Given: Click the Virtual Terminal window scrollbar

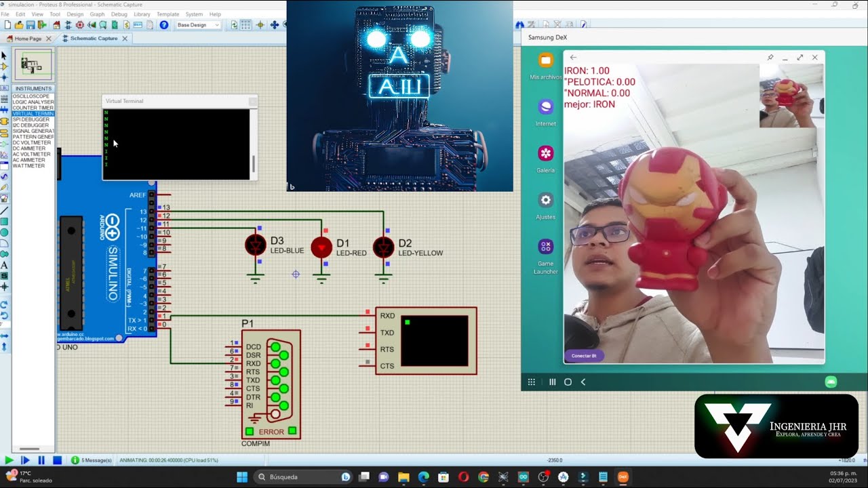Looking at the screenshot, I should point(254,163).
